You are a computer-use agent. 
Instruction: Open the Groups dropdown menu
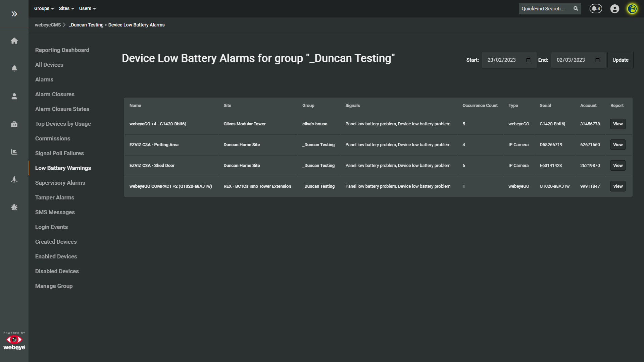click(44, 9)
